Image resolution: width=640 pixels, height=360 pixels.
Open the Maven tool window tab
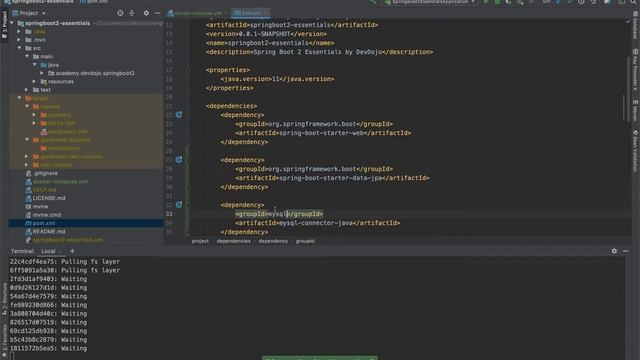(636, 110)
